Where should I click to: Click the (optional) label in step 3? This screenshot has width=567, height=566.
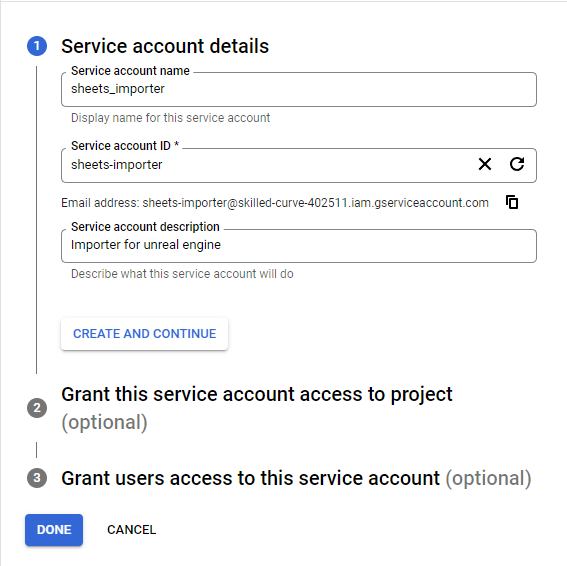pos(488,478)
